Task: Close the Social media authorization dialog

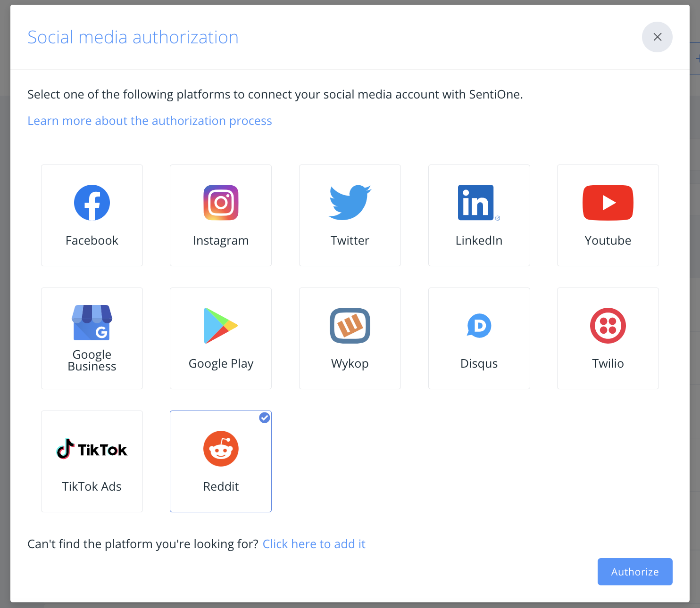Action: (x=657, y=37)
